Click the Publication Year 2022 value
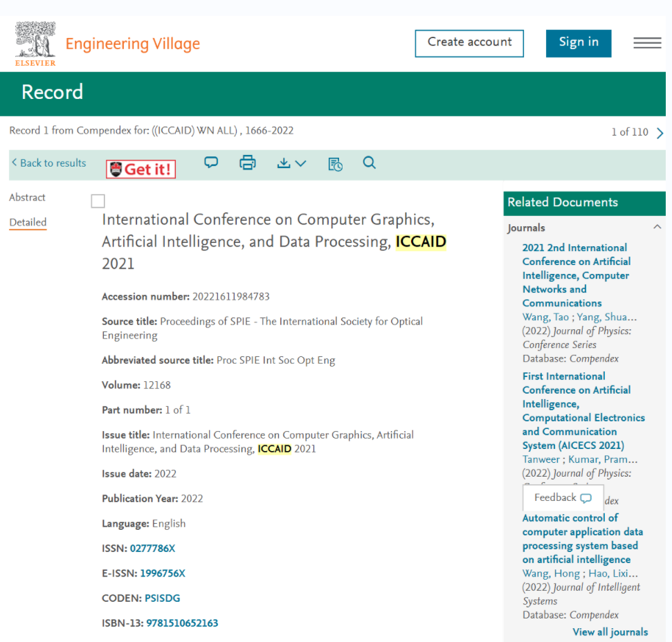The height and width of the screenshot is (642, 672). (192, 499)
